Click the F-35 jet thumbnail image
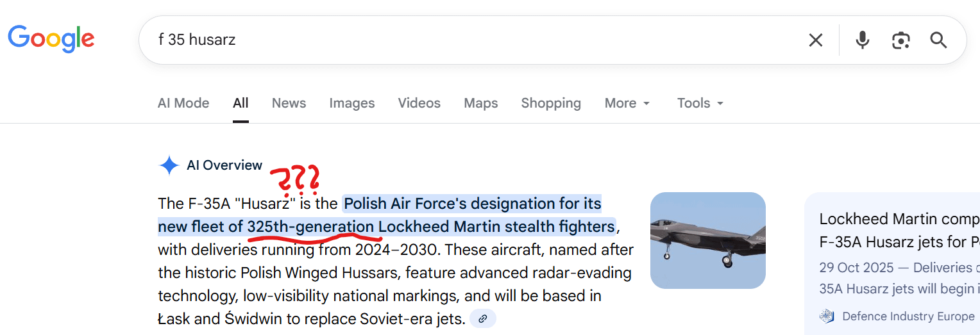The width and height of the screenshot is (980, 335). [x=707, y=240]
